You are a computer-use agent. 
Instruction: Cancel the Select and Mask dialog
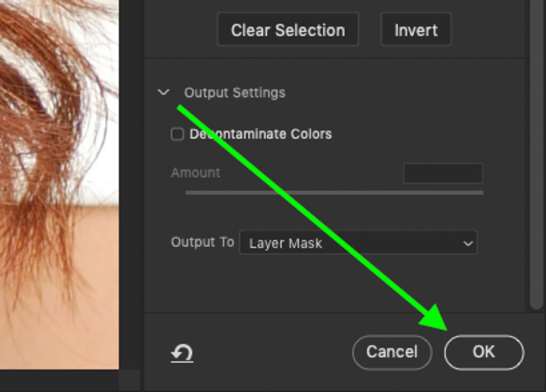click(392, 352)
